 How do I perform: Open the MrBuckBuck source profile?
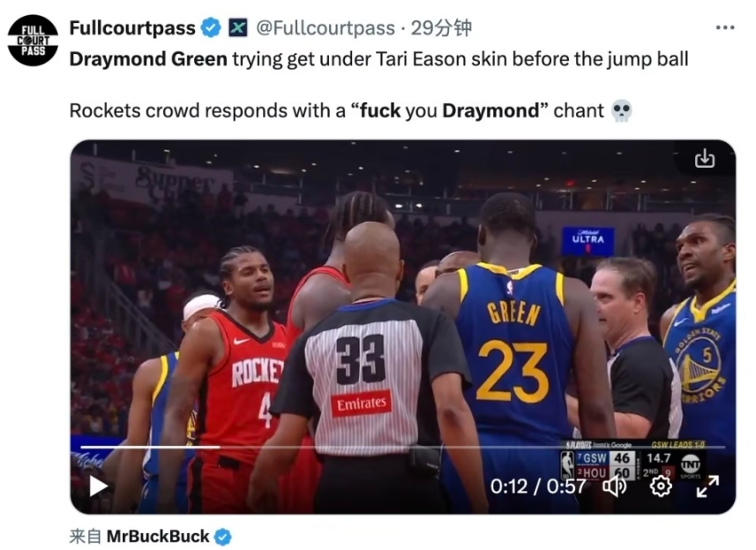click(158, 536)
